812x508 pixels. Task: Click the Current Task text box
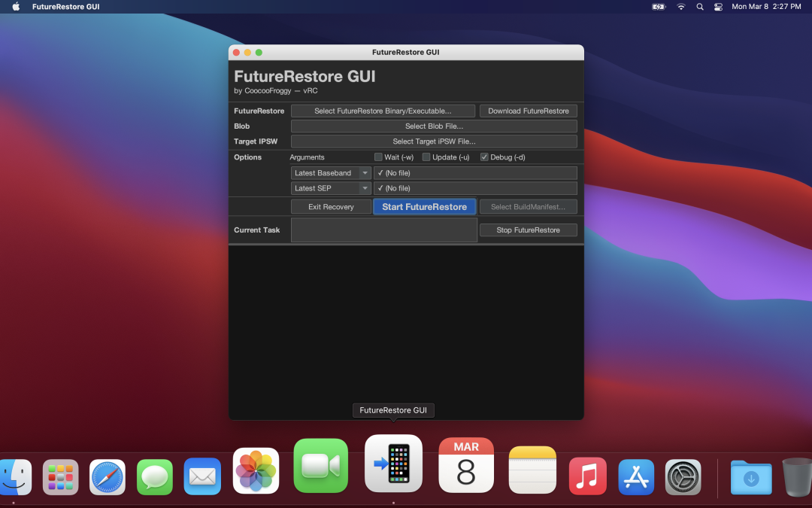[x=383, y=230]
